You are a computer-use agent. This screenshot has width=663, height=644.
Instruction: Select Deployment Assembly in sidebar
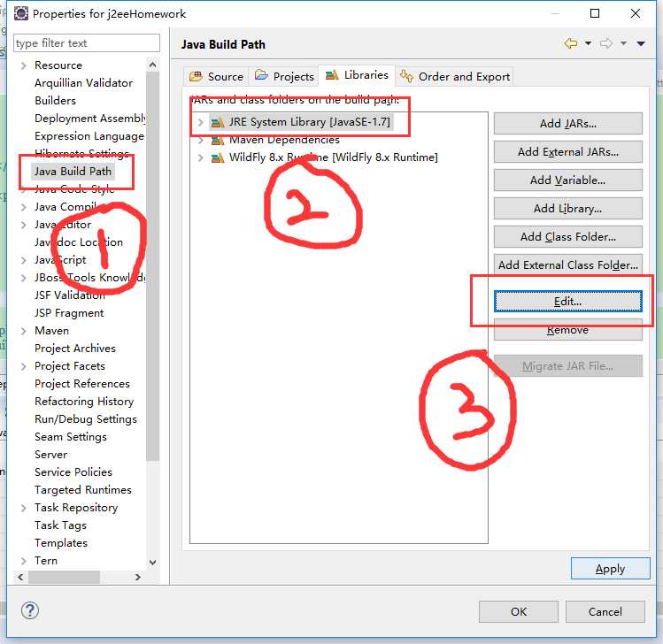90,119
